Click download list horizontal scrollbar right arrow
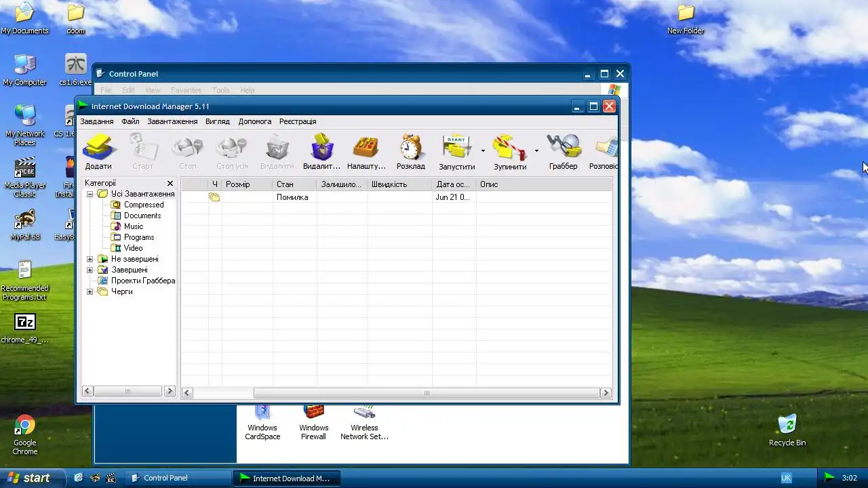Image resolution: width=868 pixels, height=488 pixels. pos(606,393)
